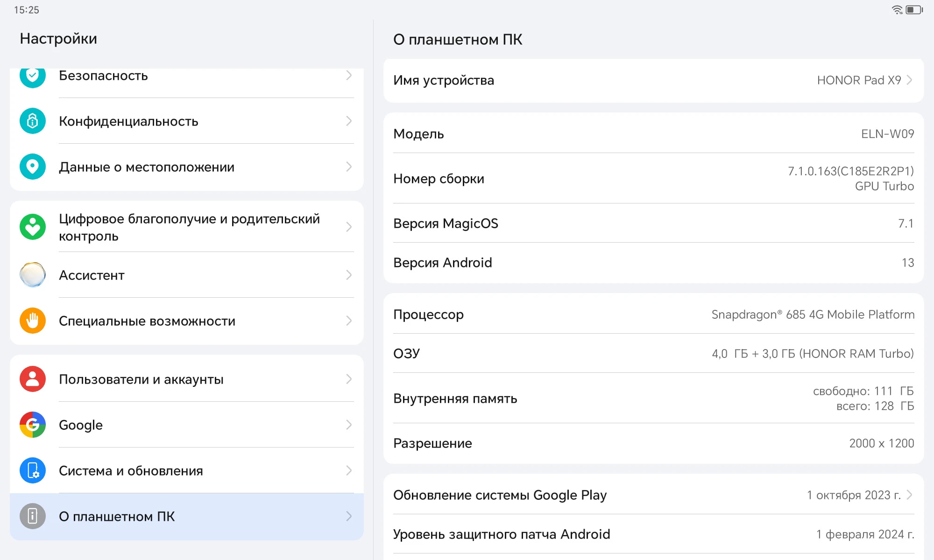Expand the О планшетном ПК sidebar chevron
Viewport: 934px width, 560px height.
pos(349,516)
